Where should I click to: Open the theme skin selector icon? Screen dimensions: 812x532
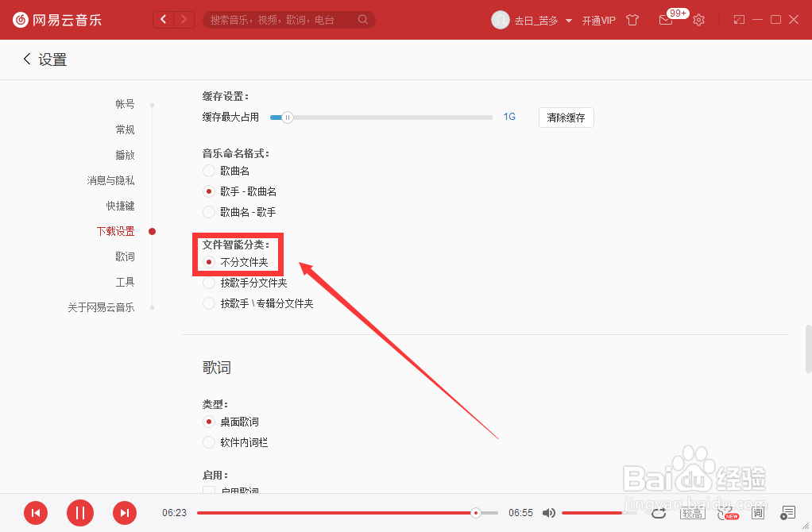[632, 20]
